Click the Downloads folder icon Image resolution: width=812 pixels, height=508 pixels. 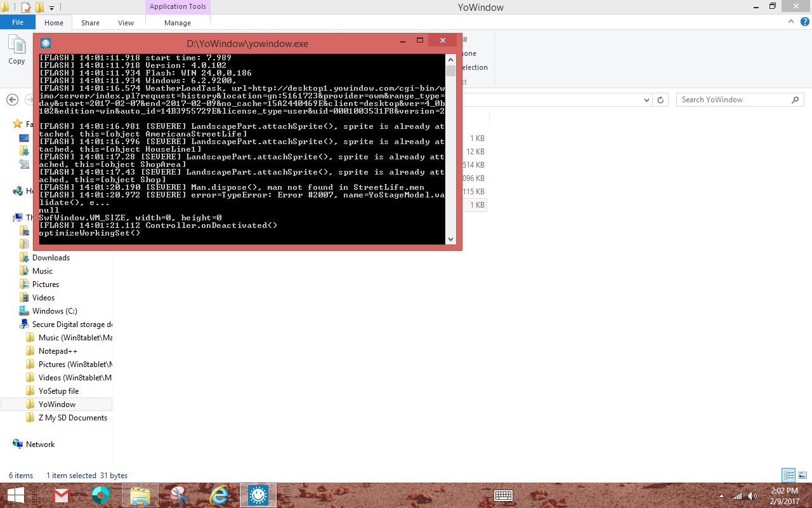tap(24, 258)
